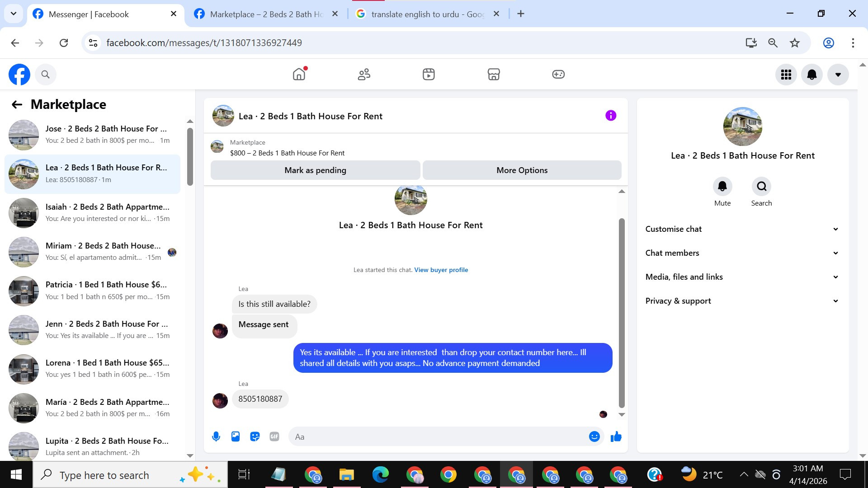Open the sticker picker icon
868x488 pixels.
[255, 436]
